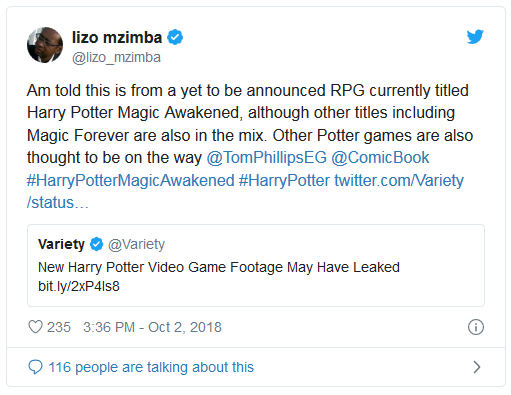The image size is (511, 395).
Task: Click the lizo mzimba display name
Action: click(x=117, y=37)
